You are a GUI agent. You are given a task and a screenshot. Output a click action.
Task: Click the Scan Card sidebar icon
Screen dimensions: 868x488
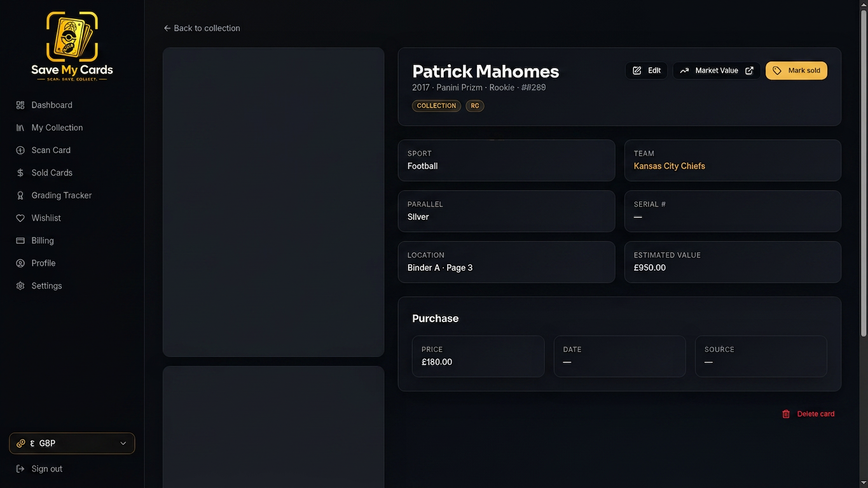pyautogui.click(x=20, y=150)
